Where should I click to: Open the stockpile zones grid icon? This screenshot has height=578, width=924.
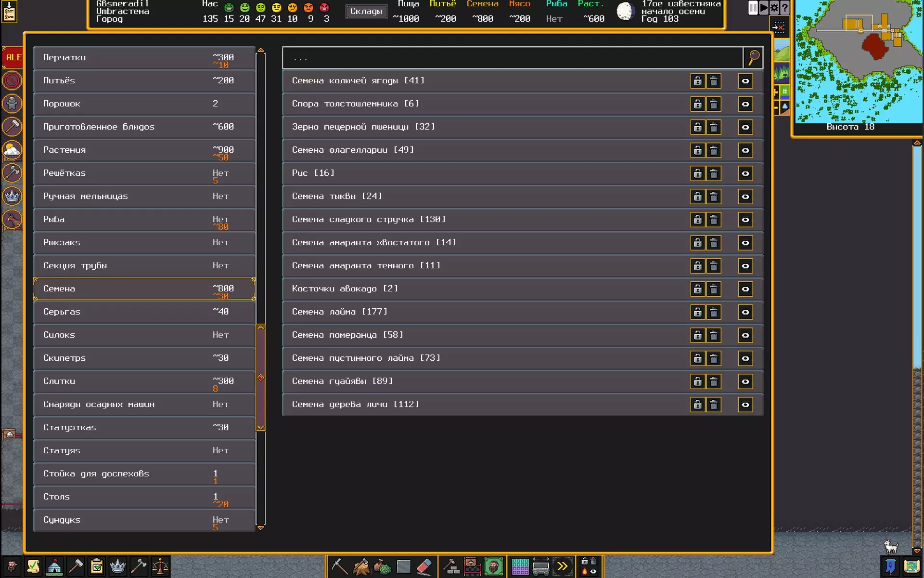(520, 566)
